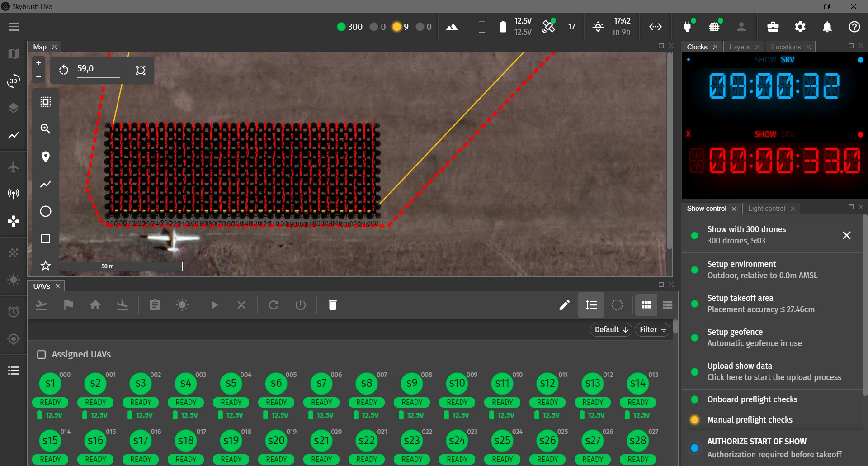Click the Land icon in UAVs toolbar
The image size is (868, 466).
[x=123, y=305]
